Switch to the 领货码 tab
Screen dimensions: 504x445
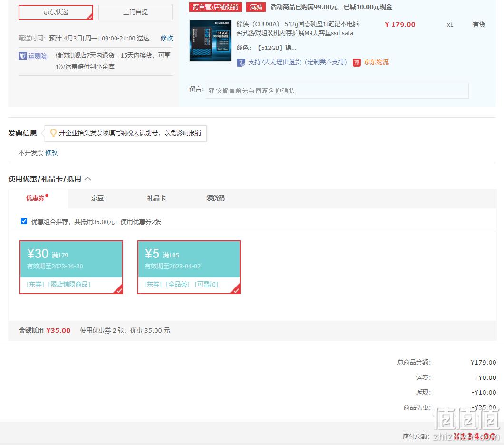216,198
